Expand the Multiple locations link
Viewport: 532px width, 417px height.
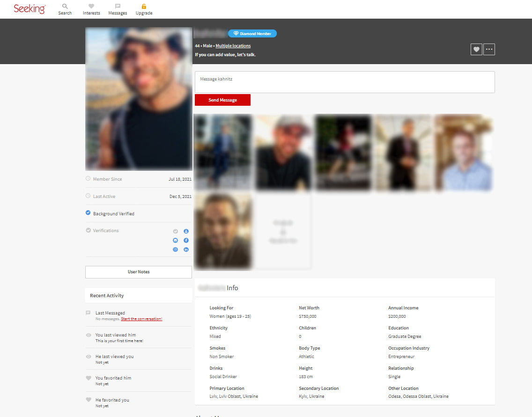click(x=233, y=46)
